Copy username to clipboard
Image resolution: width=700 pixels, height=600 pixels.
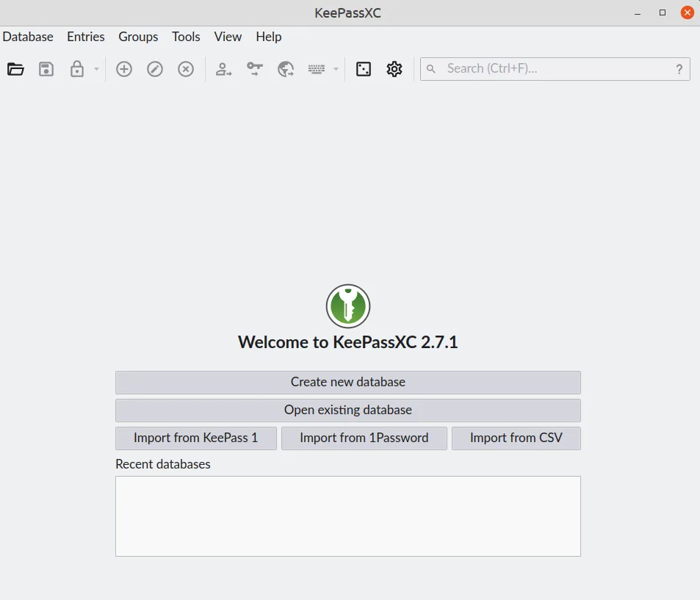pyautogui.click(x=223, y=68)
